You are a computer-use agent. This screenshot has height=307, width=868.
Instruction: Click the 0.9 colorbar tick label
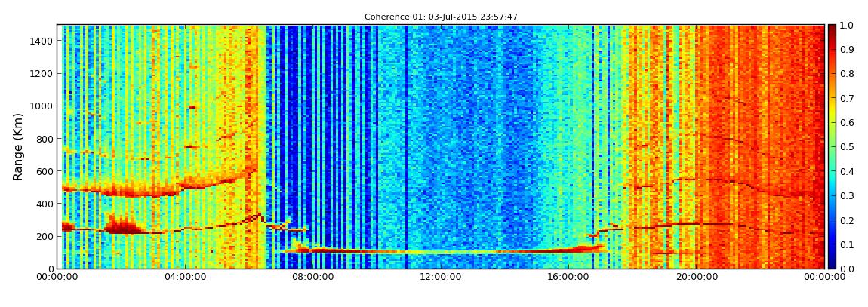pyautogui.click(x=846, y=50)
